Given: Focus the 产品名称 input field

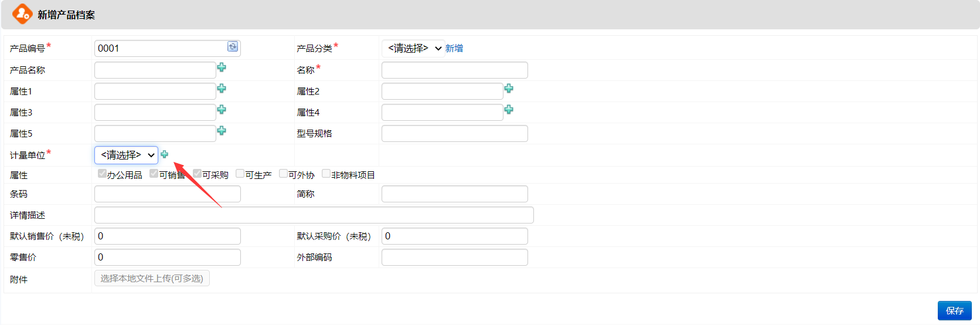Looking at the screenshot, I should pos(155,70).
